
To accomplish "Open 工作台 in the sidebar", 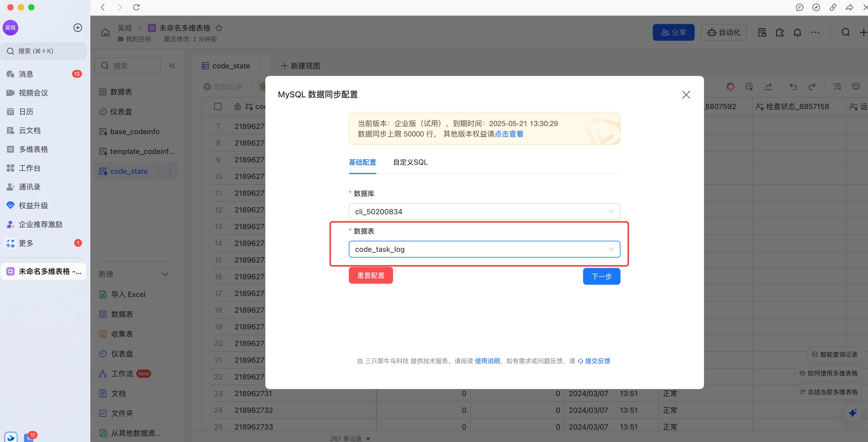I will [x=43, y=168].
